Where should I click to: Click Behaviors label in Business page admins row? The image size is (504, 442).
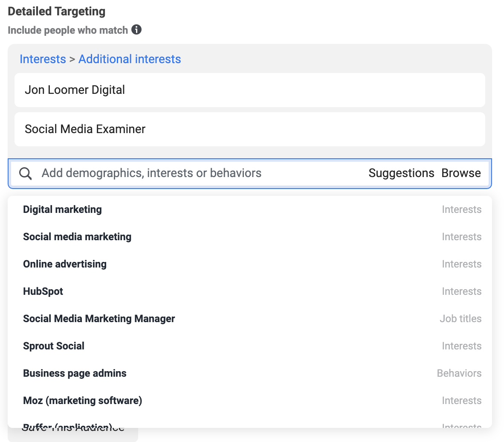(x=459, y=373)
